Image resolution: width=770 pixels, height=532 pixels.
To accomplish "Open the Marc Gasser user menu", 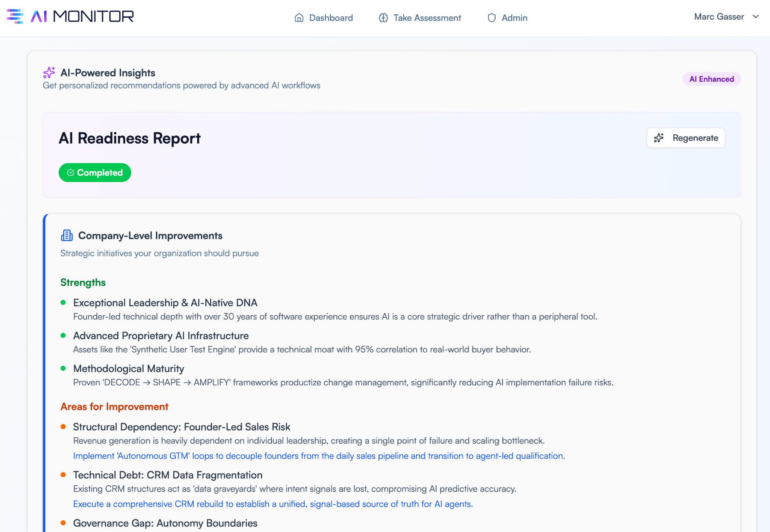I will 726,17.
